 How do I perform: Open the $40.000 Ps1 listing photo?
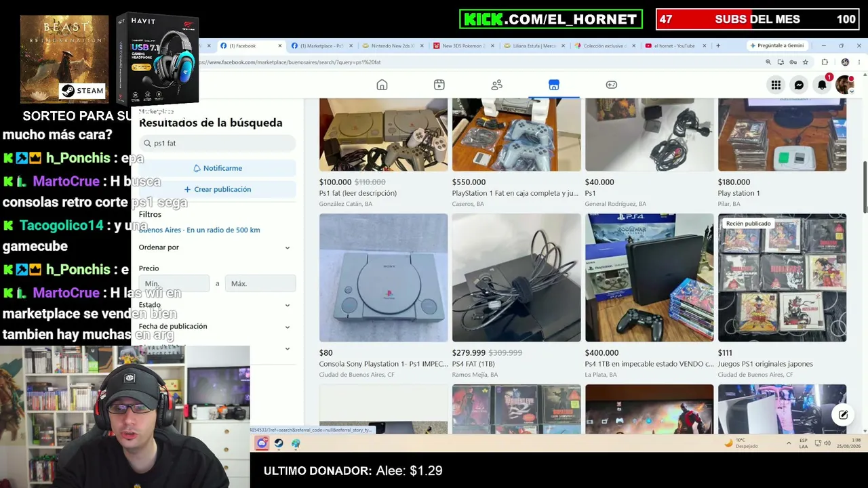[x=650, y=134]
